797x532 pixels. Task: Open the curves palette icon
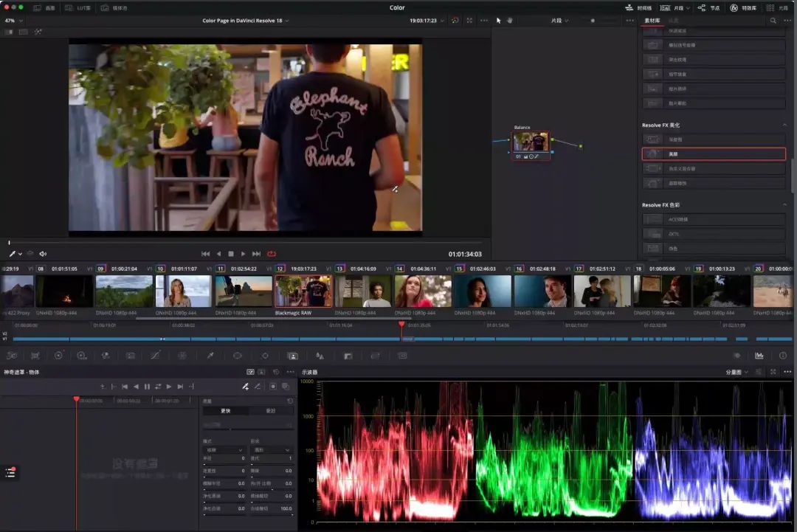(x=156, y=356)
